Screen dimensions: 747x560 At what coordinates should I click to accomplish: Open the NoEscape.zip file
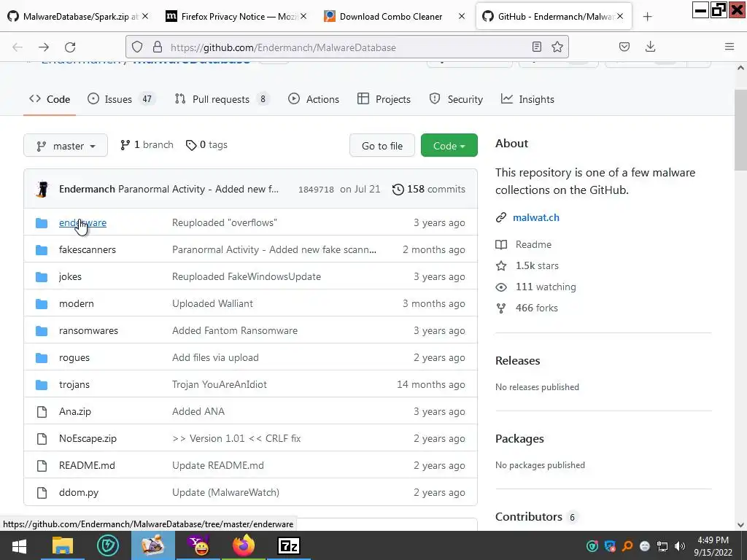(88, 438)
